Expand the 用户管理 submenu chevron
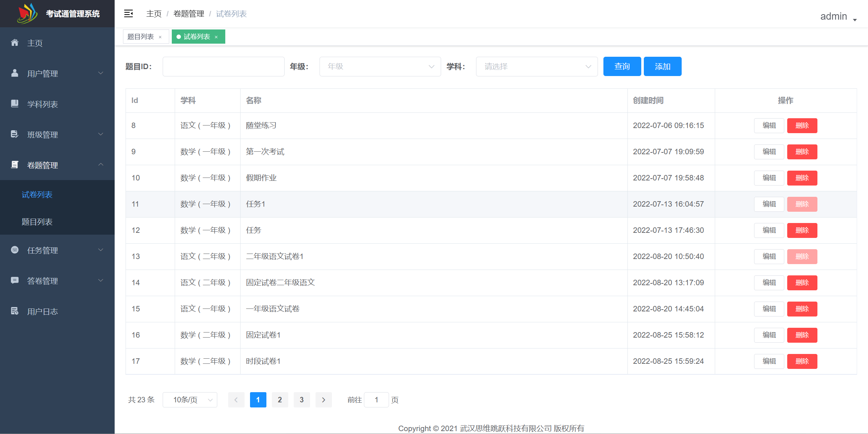This screenshot has height=434, width=868. point(101,73)
